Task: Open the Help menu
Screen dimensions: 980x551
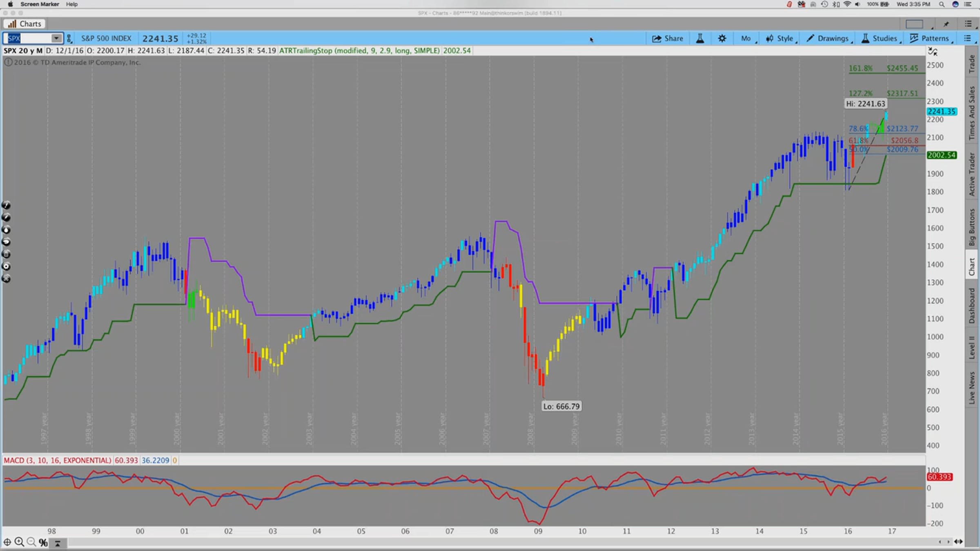Action: click(x=72, y=4)
